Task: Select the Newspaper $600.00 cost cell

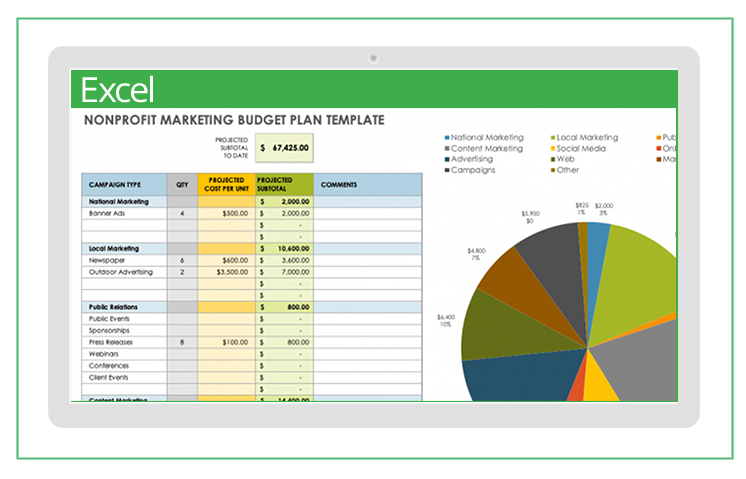Action: pos(226,260)
